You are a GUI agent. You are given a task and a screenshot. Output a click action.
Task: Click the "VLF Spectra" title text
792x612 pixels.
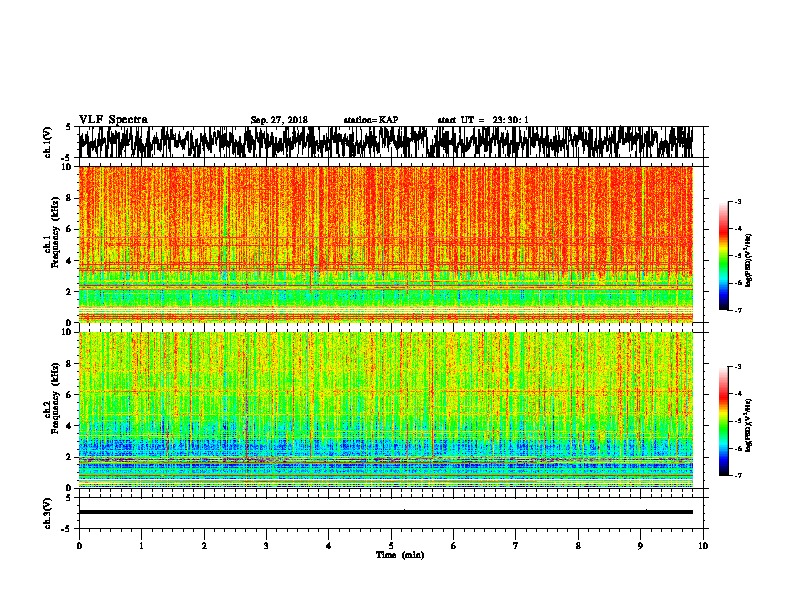(113, 120)
